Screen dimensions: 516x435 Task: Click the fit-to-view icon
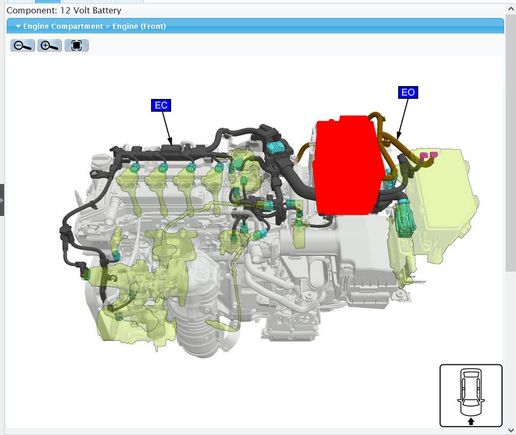click(x=76, y=45)
